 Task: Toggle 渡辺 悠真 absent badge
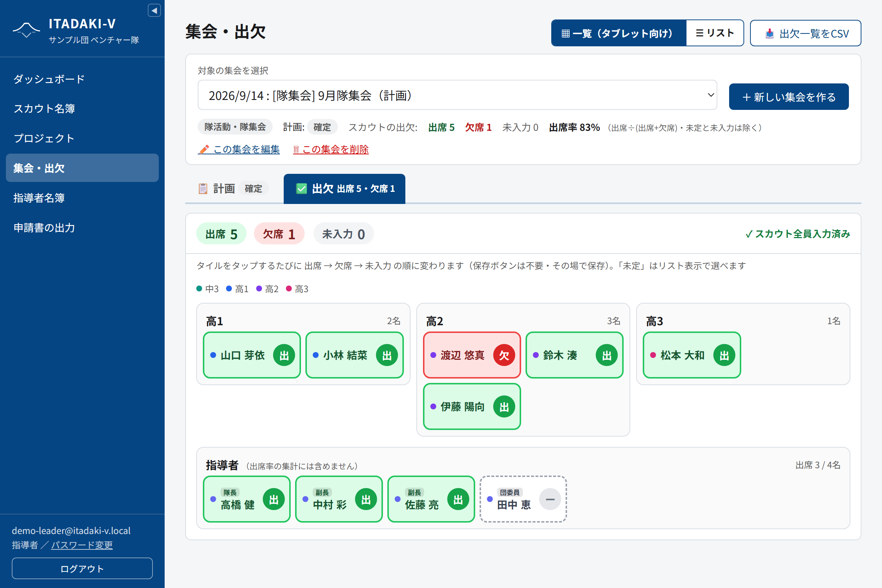pyautogui.click(x=504, y=355)
